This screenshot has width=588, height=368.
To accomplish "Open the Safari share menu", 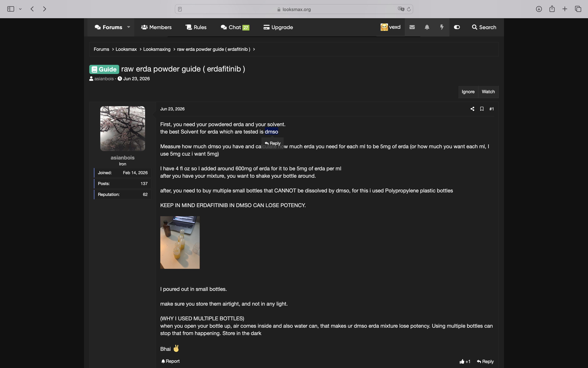I will (x=552, y=9).
